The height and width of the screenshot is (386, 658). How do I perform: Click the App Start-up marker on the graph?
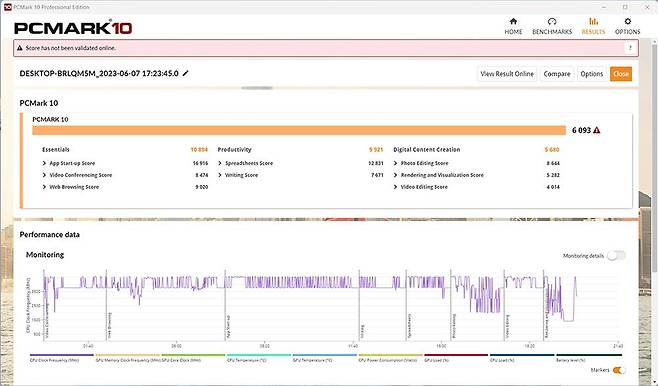tap(228, 327)
